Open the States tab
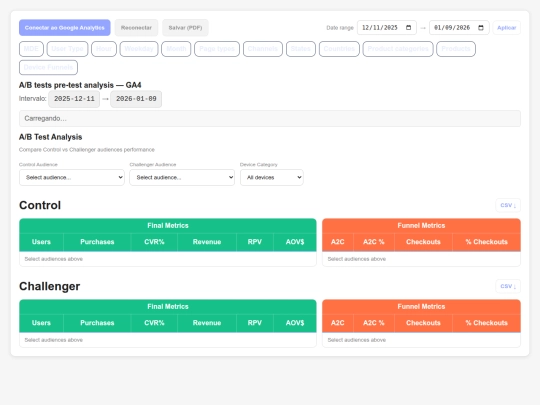540x405 pixels. click(x=301, y=49)
